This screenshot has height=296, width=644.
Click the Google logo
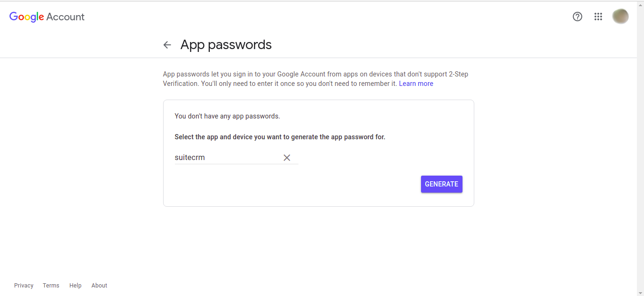26,17
